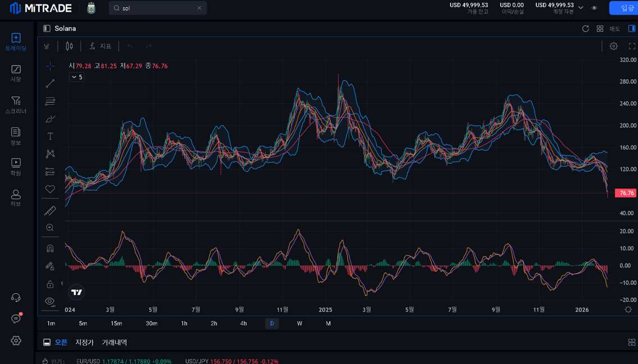
Task: Select the trend line drawing tool
Action: pos(50,84)
